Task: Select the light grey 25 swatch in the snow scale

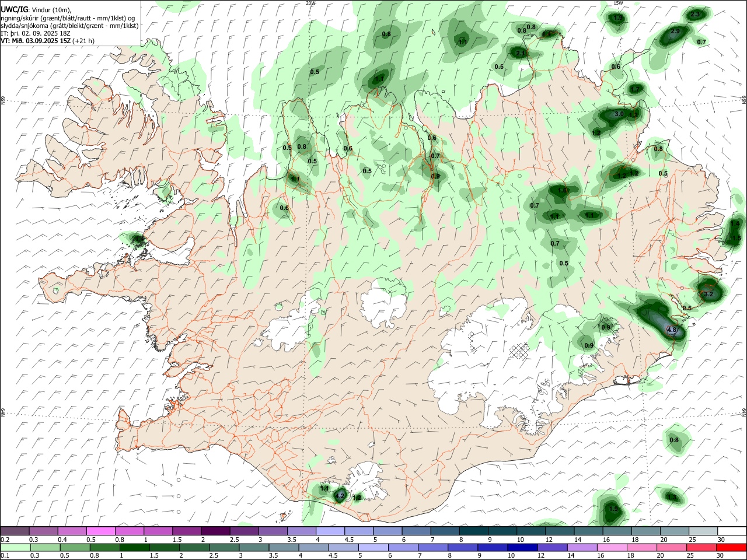Action: coord(703,531)
